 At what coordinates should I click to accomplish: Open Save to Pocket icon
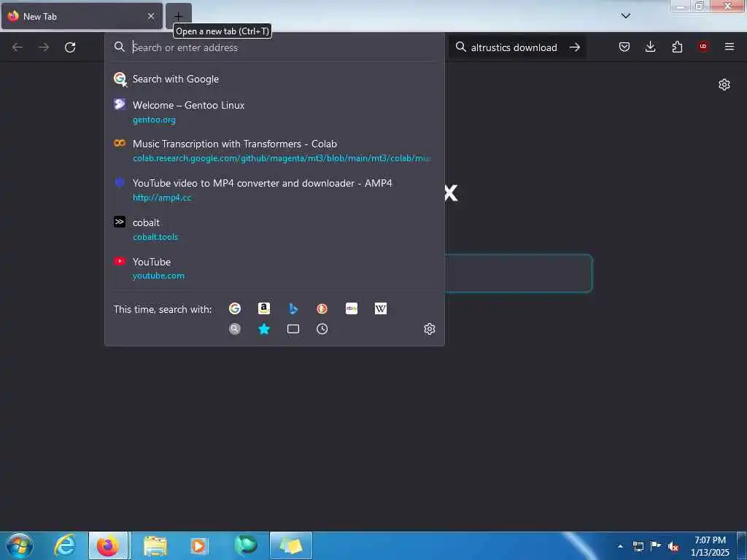(624, 47)
